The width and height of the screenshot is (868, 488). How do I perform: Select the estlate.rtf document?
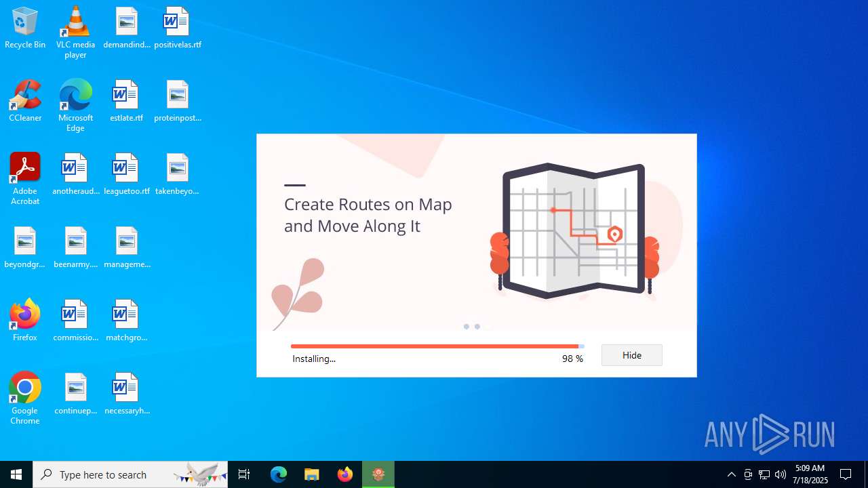tap(127, 102)
